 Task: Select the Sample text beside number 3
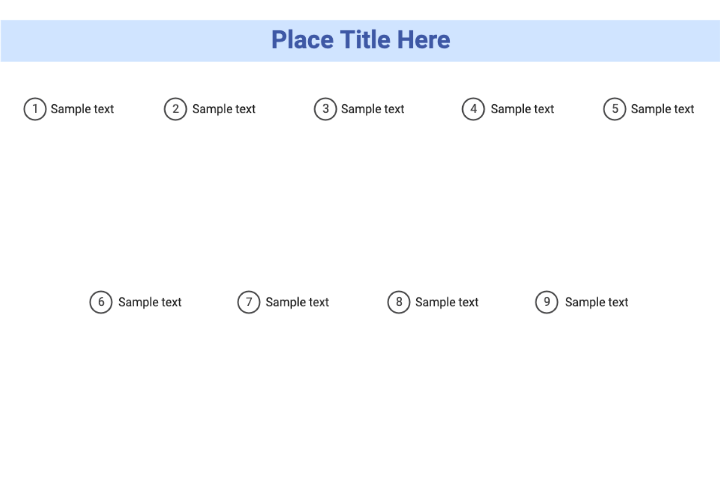pos(373,109)
